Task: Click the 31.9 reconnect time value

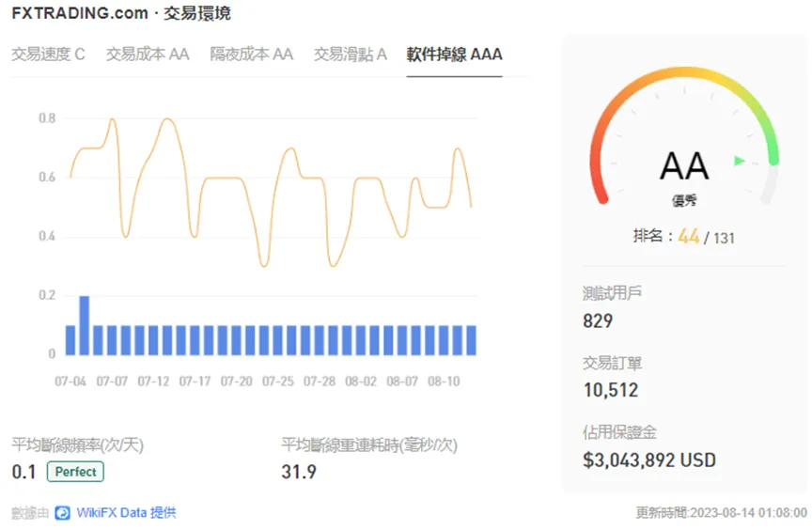Action: pyautogui.click(x=299, y=472)
